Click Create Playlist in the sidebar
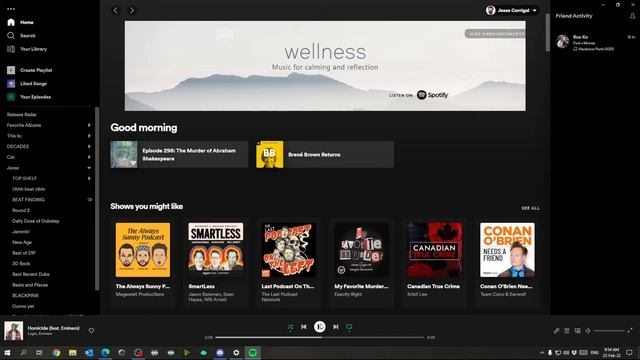This screenshot has width=640, height=360. pyautogui.click(x=29, y=70)
